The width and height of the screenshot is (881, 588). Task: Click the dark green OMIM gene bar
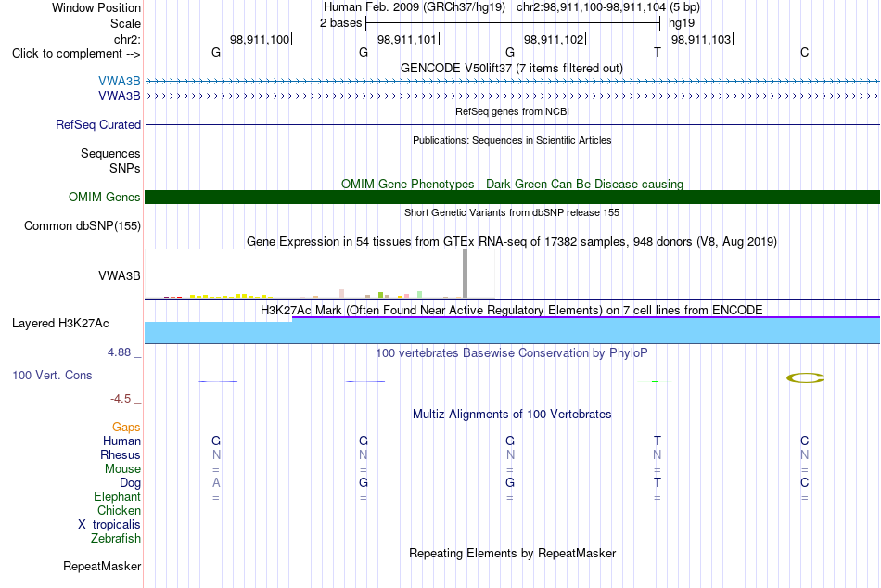click(x=512, y=197)
